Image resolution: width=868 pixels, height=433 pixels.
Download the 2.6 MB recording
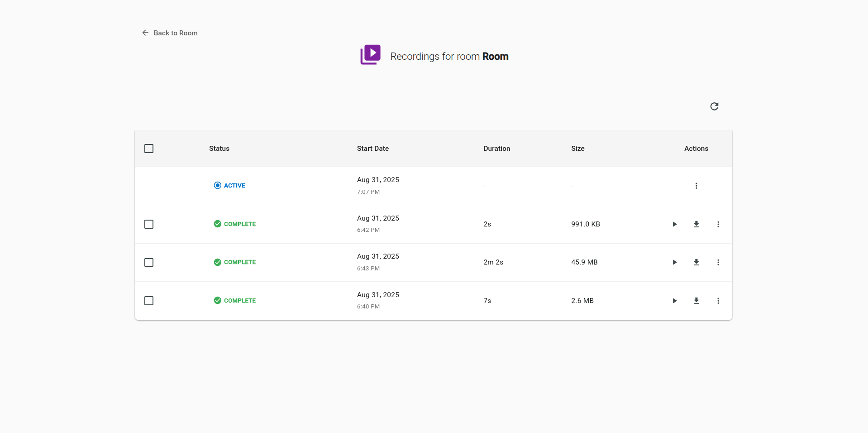[x=696, y=301]
